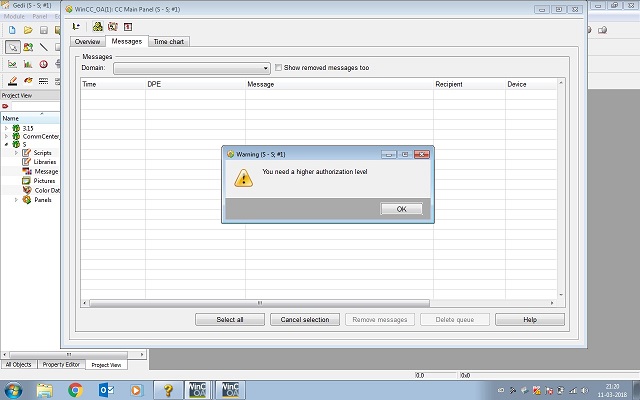Collapse the S project node
The height and width of the screenshot is (400, 640).
[x=6, y=144]
